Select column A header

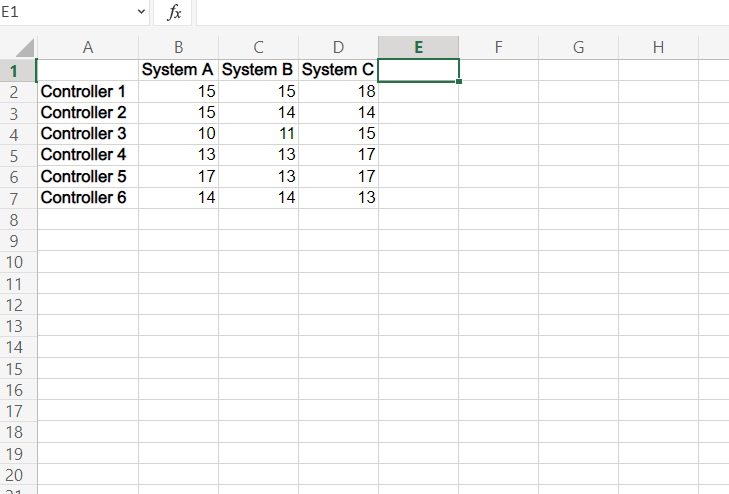88,47
